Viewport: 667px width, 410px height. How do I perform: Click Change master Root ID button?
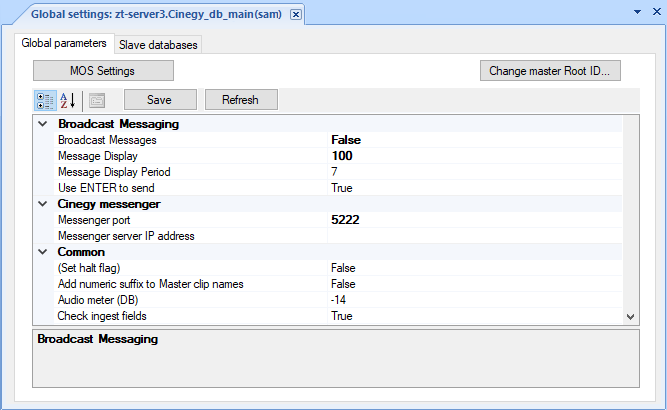(550, 71)
